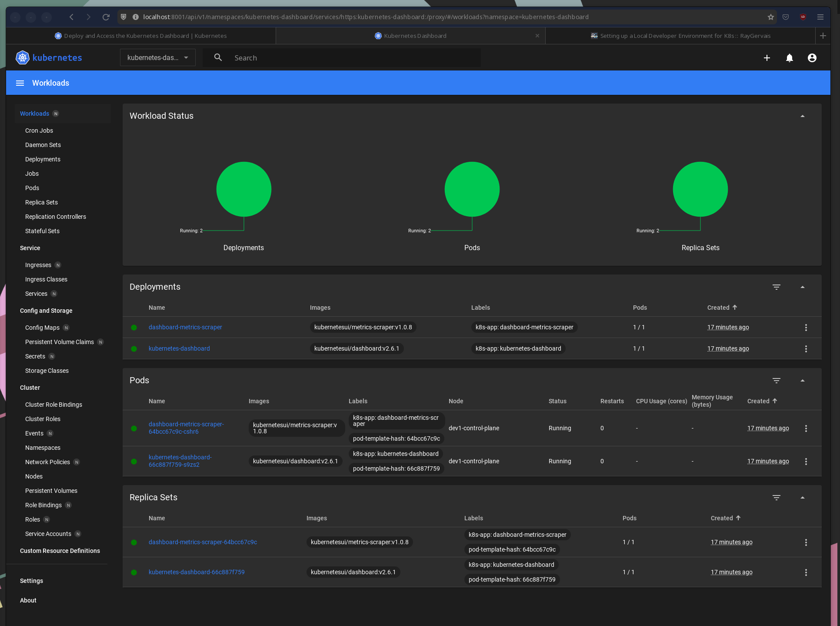Open actions menu for kubernetes-dashboard deployment

point(806,349)
